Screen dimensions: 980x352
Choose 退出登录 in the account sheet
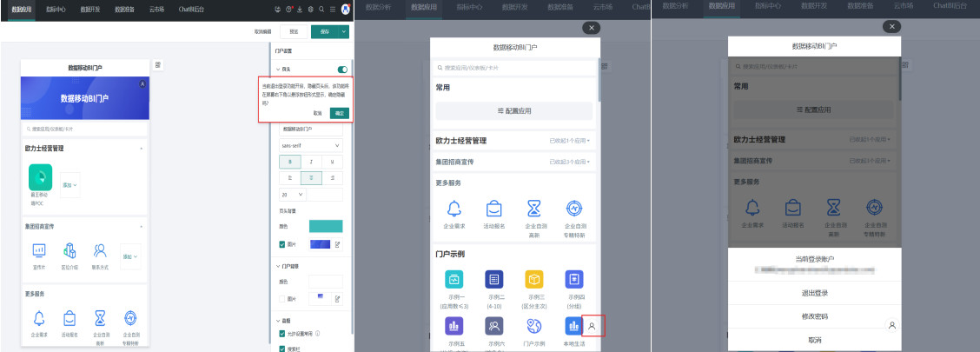[814, 293]
